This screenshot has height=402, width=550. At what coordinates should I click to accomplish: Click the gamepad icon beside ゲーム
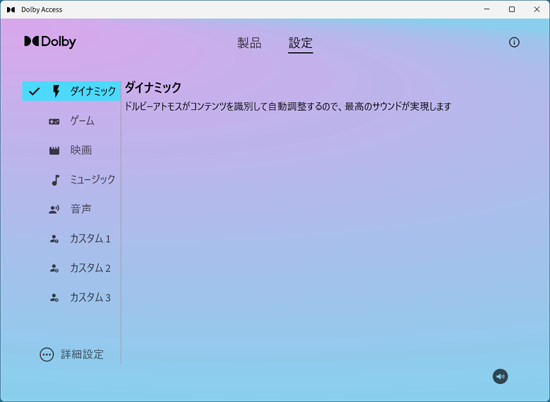(54, 121)
